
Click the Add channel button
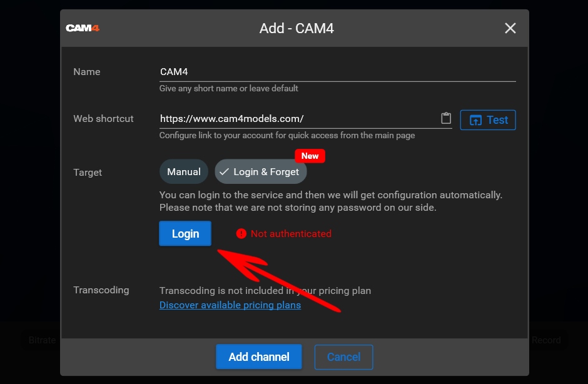point(259,356)
